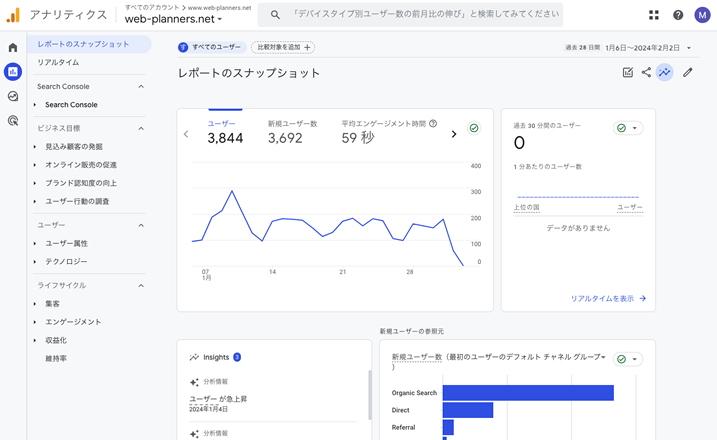Collapse the ビジネス目標 section

[141, 128]
